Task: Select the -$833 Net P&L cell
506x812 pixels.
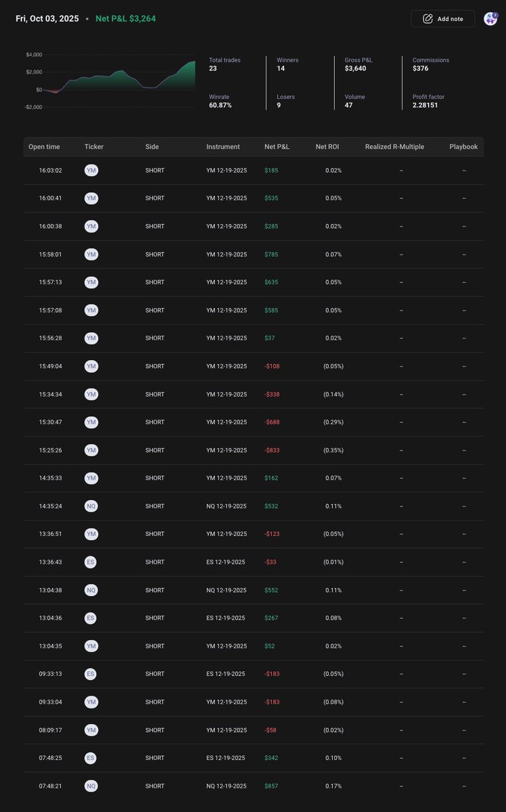Action: (273, 450)
